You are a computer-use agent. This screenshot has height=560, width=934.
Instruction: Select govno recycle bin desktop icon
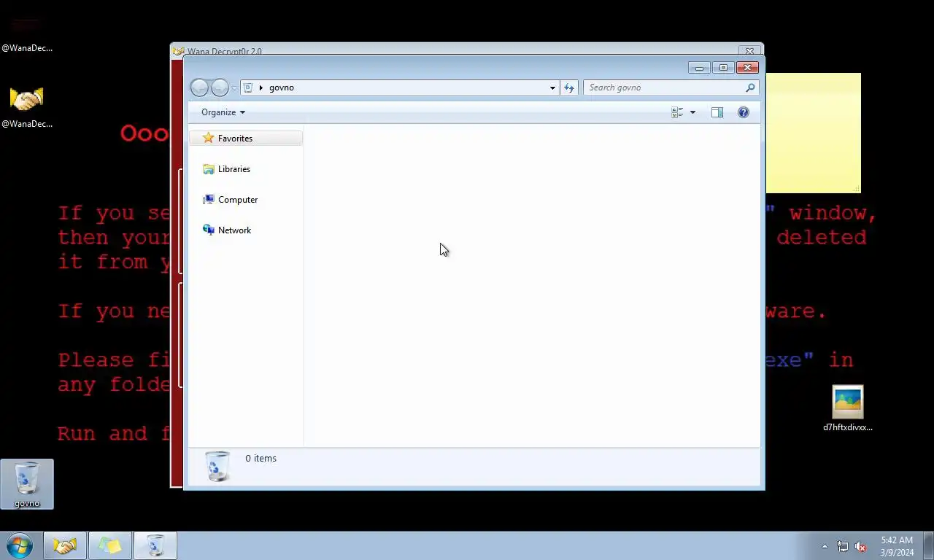tap(27, 484)
